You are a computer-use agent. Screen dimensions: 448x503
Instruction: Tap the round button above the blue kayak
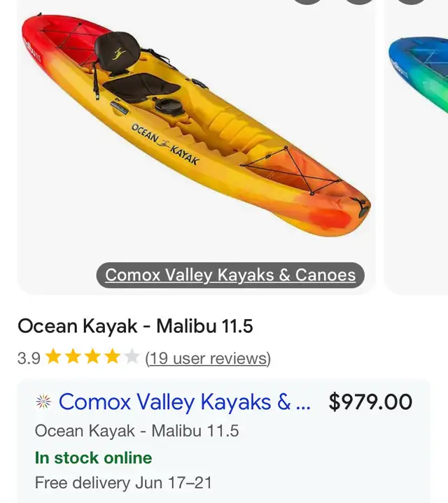[x=412, y=2]
